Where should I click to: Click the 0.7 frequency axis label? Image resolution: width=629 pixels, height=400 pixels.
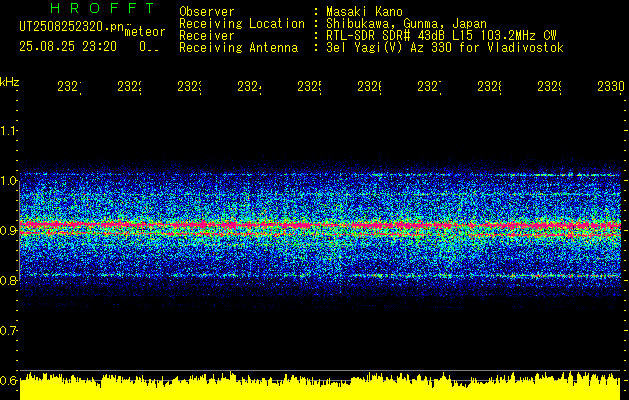(9, 331)
